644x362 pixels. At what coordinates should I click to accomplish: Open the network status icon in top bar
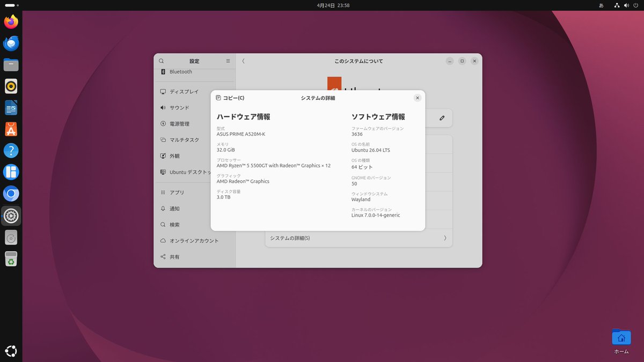(x=617, y=5)
